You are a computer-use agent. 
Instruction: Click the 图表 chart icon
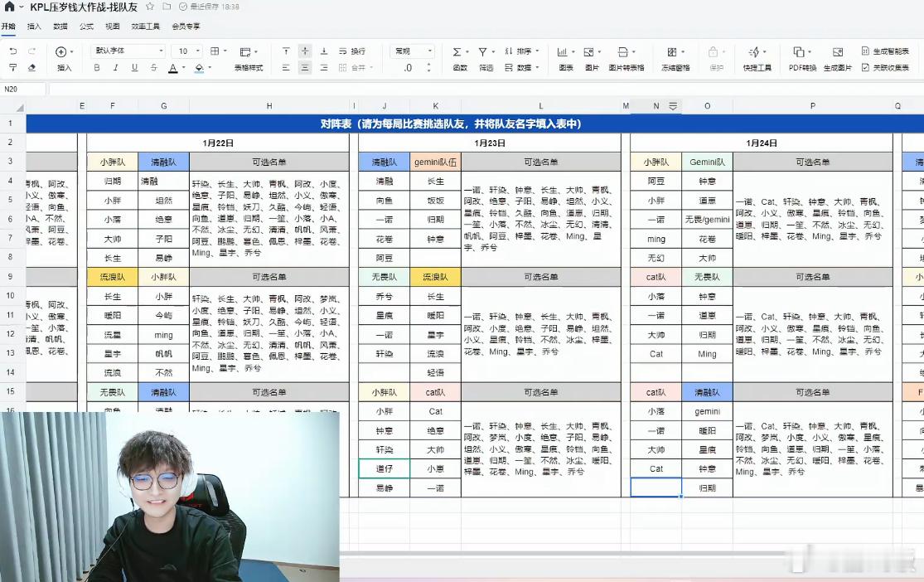click(563, 52)
